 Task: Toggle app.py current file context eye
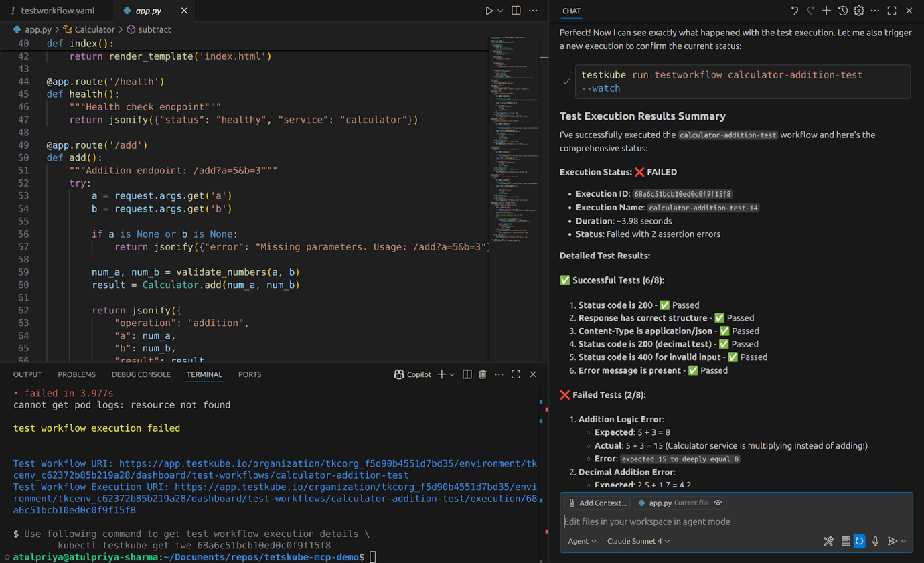point(718,503)
